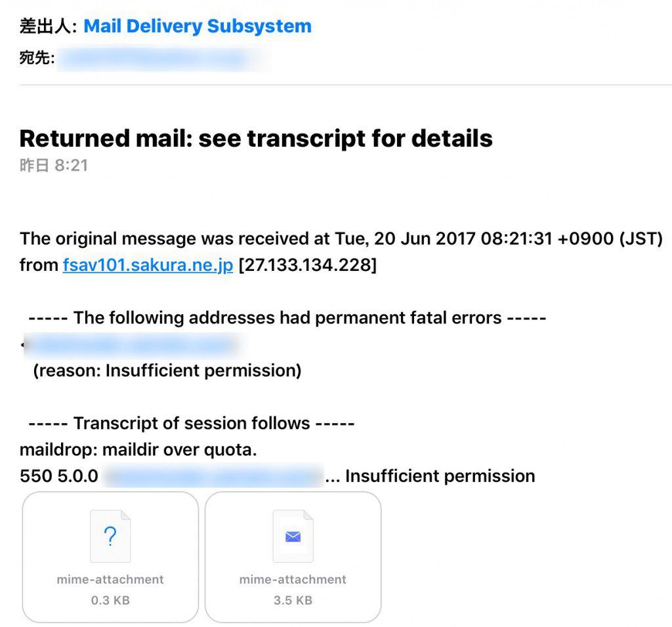Screen dimensions: 672x627
Task: Click the 昨日 8:21 timestamp
Action: [54, 165]
